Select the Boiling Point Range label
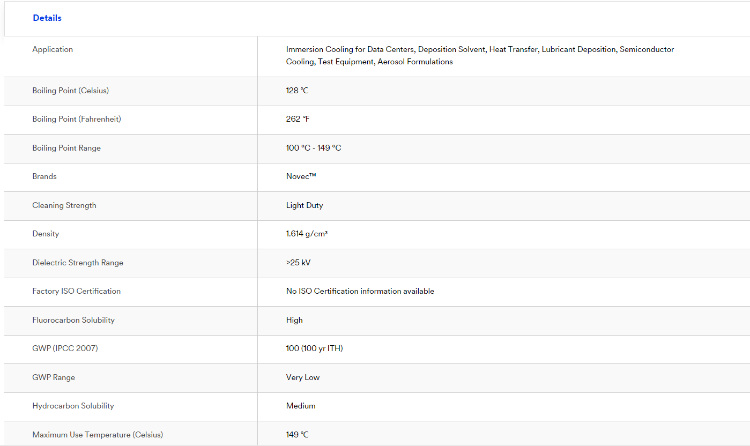 click(x=66, y=148)
